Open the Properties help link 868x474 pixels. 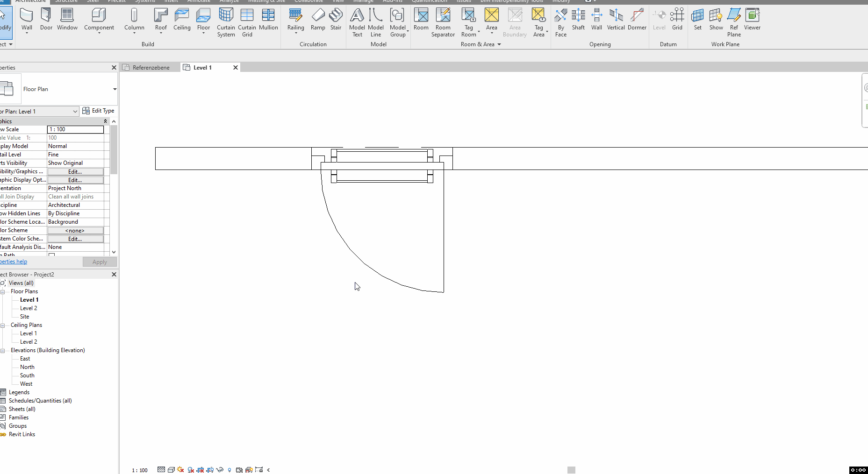click(x=14, y=261)
